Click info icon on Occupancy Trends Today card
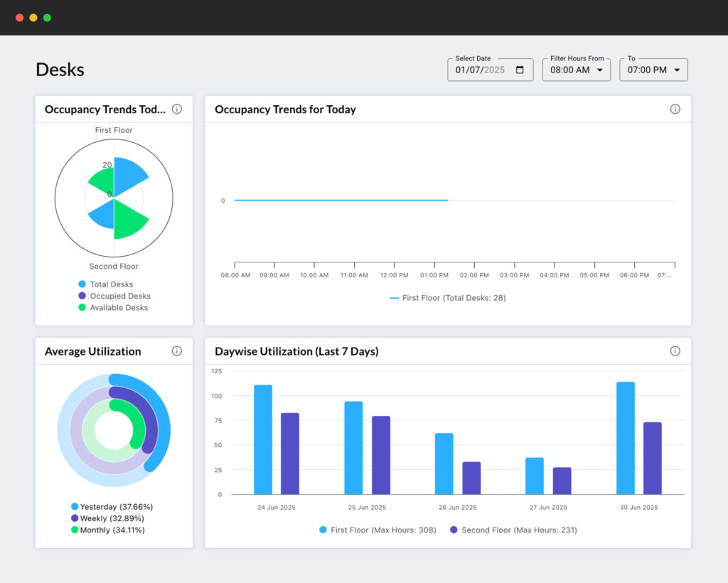 pos(177,109)
